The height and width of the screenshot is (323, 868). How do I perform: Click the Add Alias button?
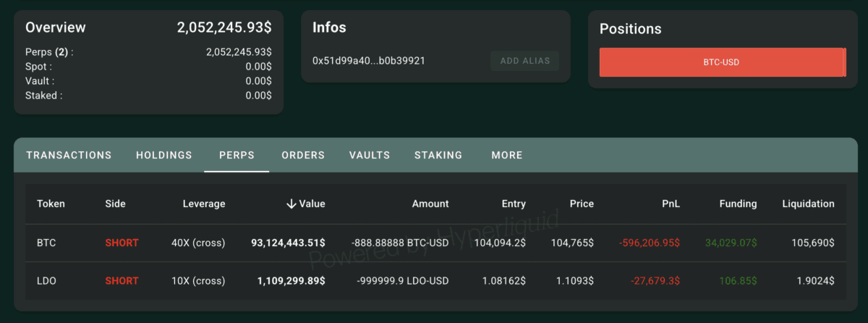pos(525,61)
